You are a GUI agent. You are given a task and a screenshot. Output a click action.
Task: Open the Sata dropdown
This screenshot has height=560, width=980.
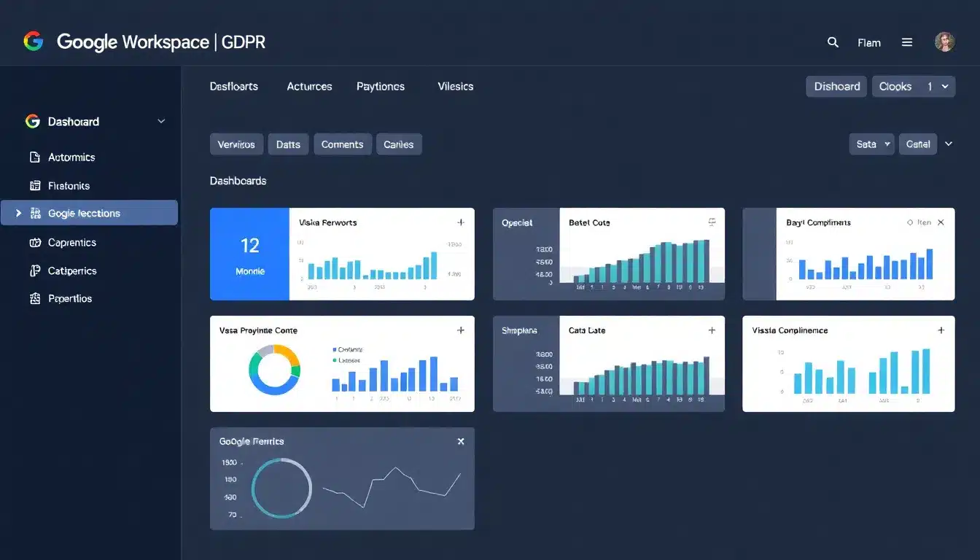point(871,144)
